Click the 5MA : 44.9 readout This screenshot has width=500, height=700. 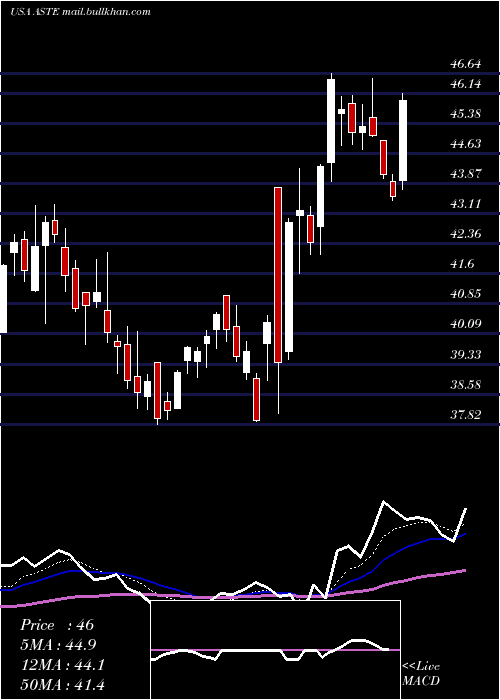pyautogui.click(x=58, y=645)
